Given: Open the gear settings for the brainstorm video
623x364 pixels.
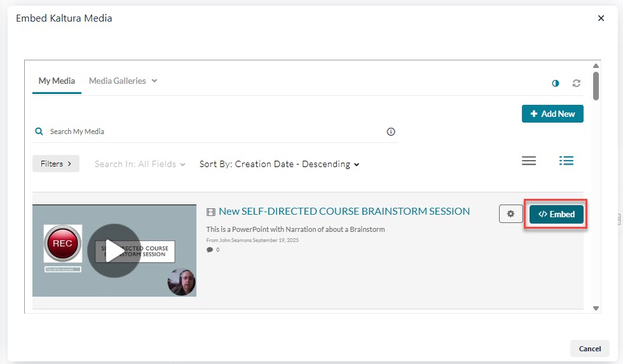Looking at the screenshot, I should [510, 214].
